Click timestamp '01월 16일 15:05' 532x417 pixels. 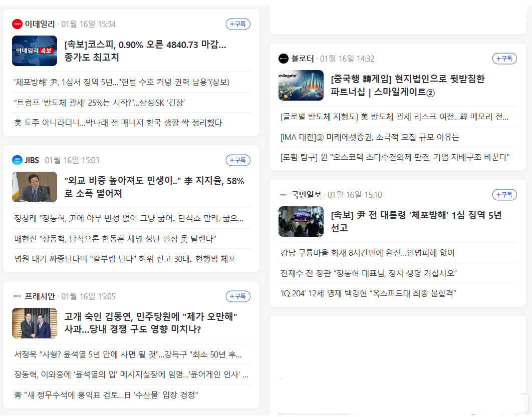[x=88, y=297]
